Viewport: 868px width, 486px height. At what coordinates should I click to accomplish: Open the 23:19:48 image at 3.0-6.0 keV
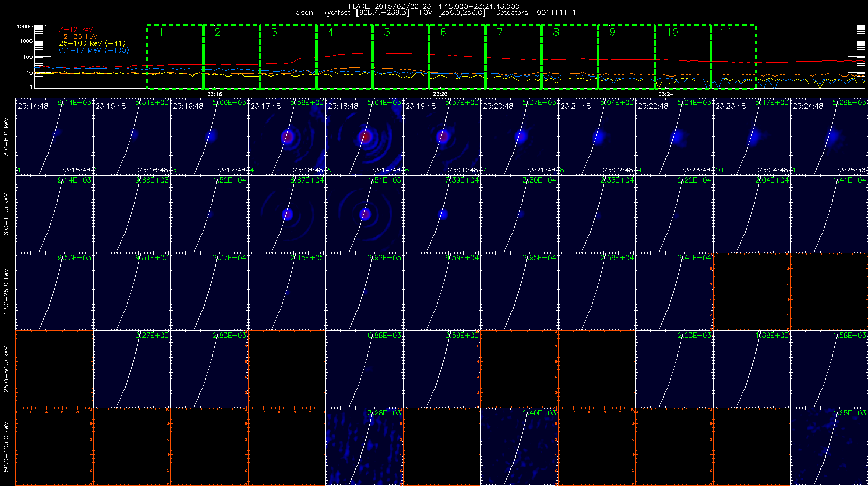(442, 136)
